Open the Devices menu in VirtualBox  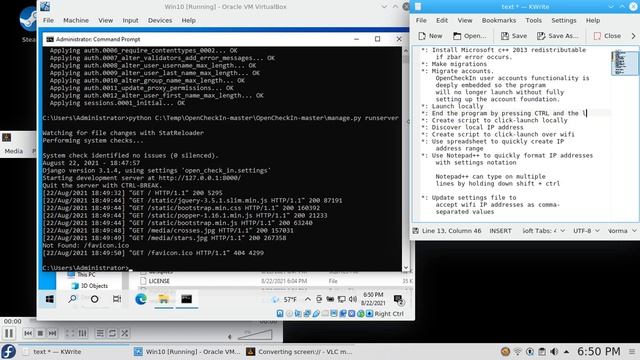pyautogui.click(x=160, y=20)
